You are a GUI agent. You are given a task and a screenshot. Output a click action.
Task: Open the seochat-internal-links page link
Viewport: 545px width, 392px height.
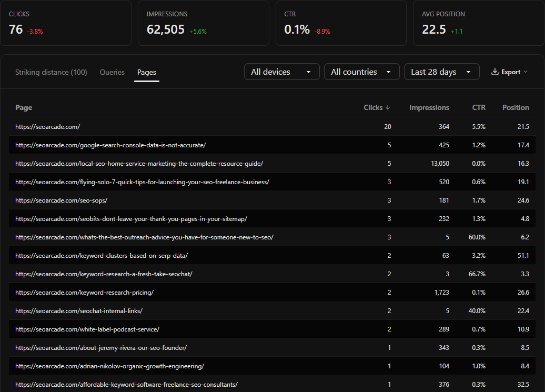click(x=79, y=311)
